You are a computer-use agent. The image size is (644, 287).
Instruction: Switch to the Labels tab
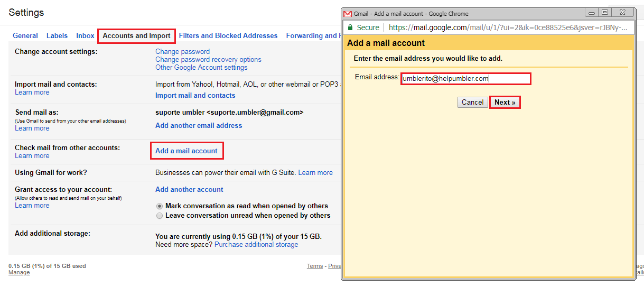pyautogui.click(x=57, y=36)
